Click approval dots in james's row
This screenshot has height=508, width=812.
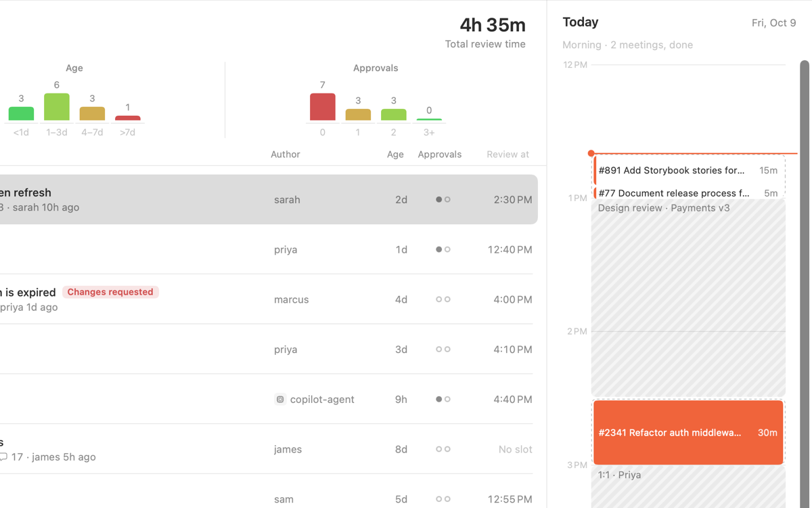tap(443, 449)
